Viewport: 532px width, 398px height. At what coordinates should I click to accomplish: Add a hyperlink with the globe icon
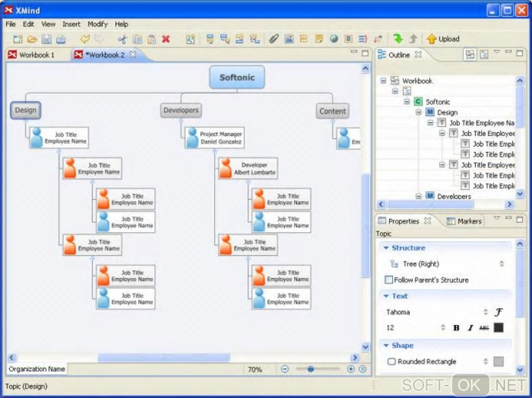[334, 39]
